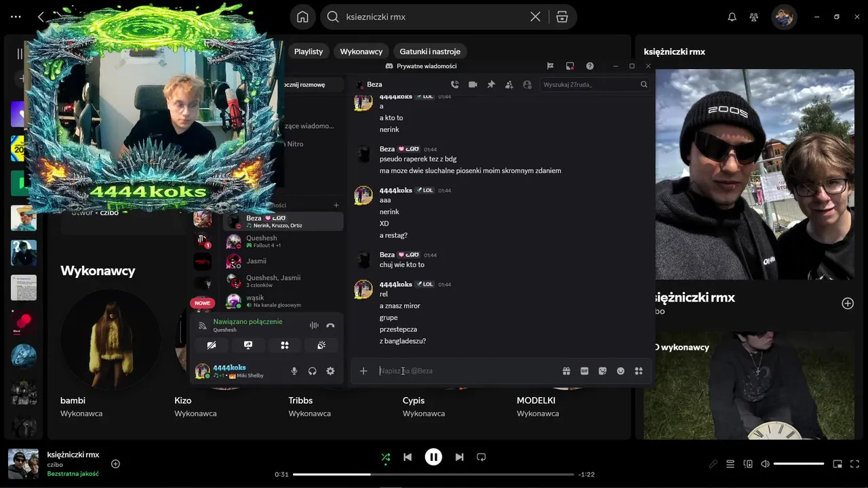Mute Spotify with the speaker icon
This screenshot has width=868, height=488.
coord(766,464)
